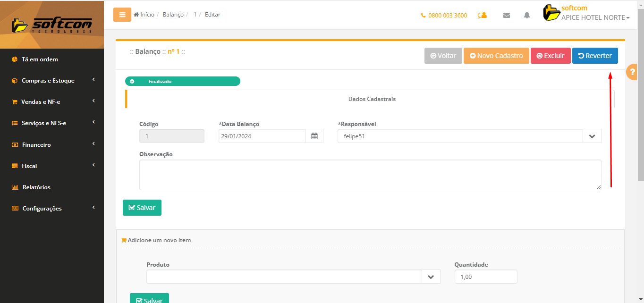644x303 pixels.
Task: Open the chat support icon
Action: [482, 15]
